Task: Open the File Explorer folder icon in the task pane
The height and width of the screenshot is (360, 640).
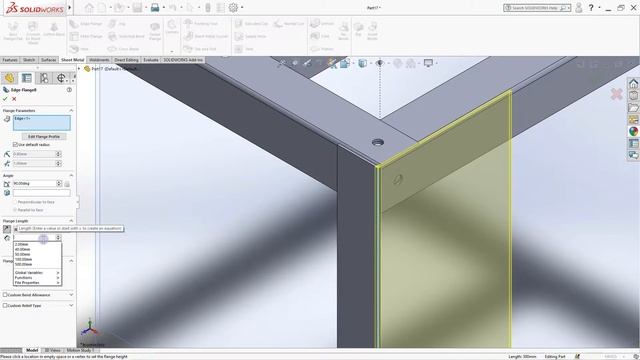Action: point(633,107)
